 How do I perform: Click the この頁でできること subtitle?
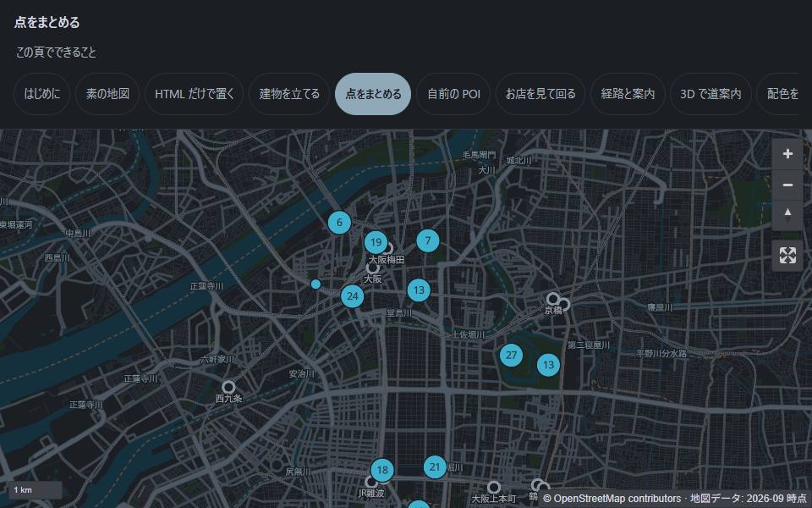coord(56,52)
